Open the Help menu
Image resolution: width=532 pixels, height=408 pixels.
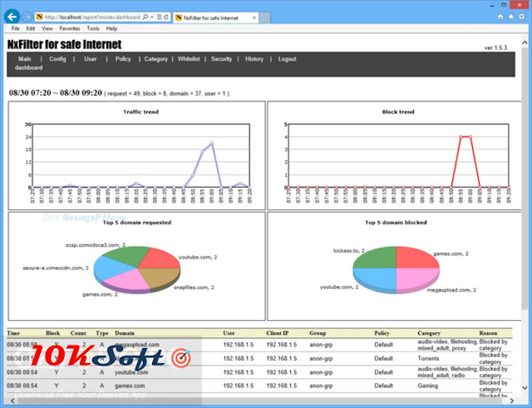111,28
